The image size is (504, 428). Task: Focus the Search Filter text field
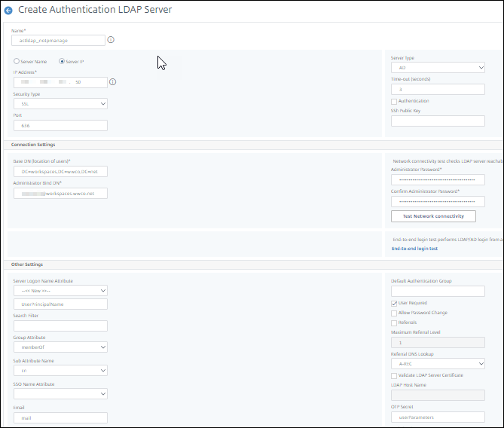coord(60,326)
